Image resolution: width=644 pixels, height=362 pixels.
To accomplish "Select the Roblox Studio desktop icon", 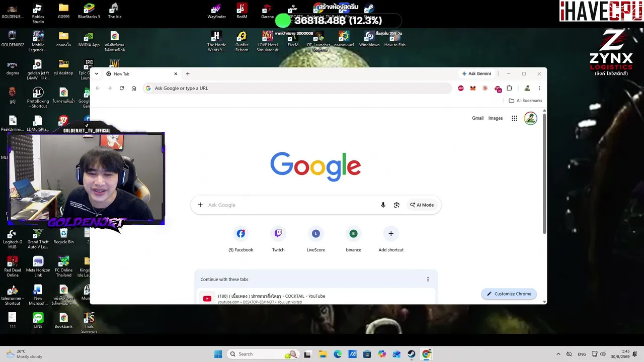I will pos(38,14).
